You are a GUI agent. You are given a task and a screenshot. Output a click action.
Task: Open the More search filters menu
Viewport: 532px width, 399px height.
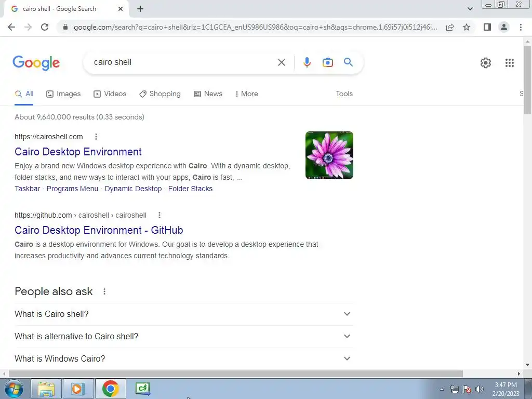(247, 94)
